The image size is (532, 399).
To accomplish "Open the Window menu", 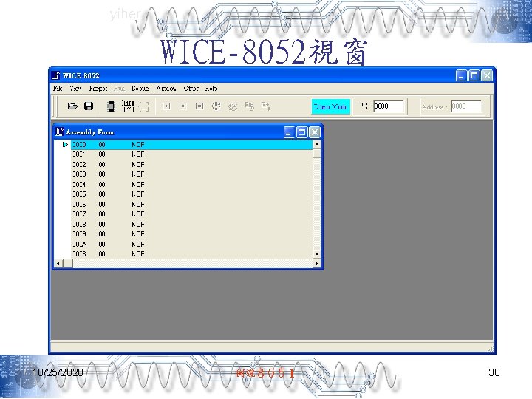I will pos(166,88).
